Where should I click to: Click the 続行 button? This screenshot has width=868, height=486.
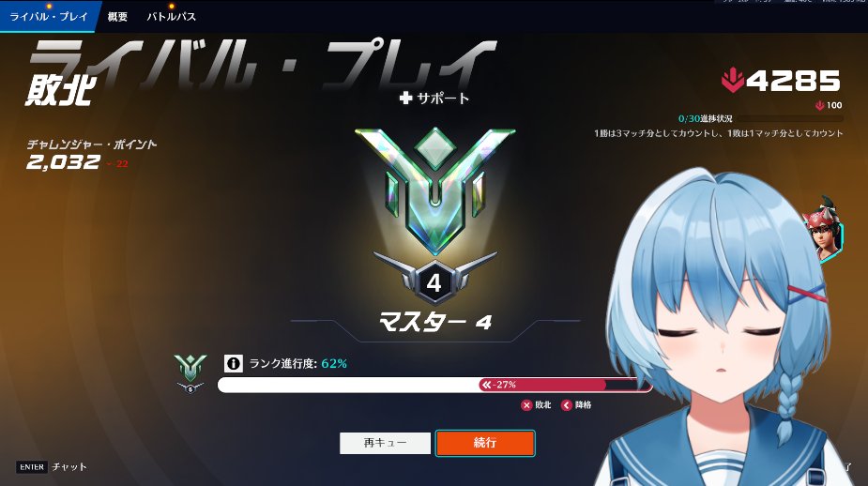(x=485, y=443)
